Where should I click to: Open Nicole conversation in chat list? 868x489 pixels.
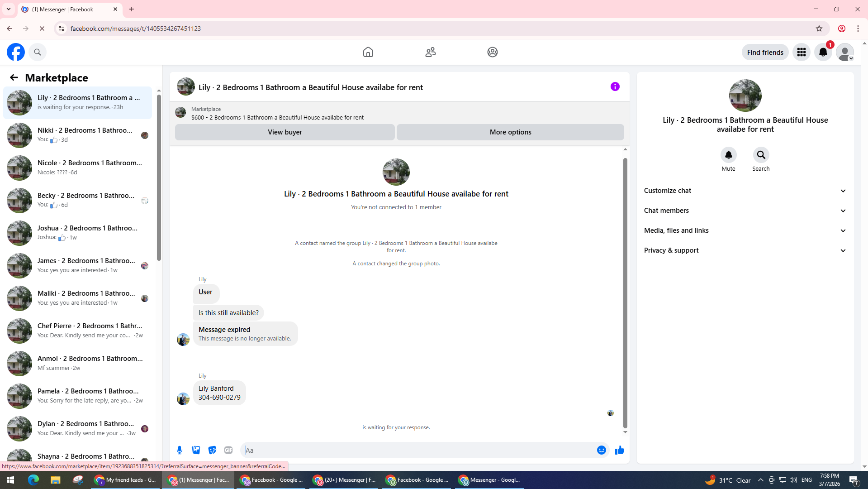pyautogui.click(x=77, y=168)
